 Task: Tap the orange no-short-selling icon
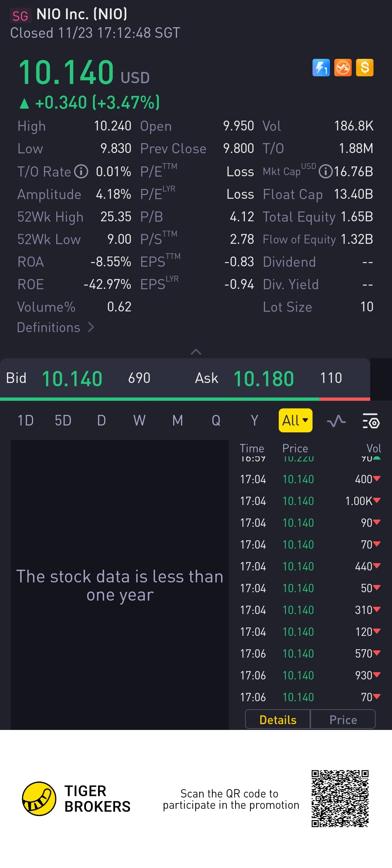point(343,68)
